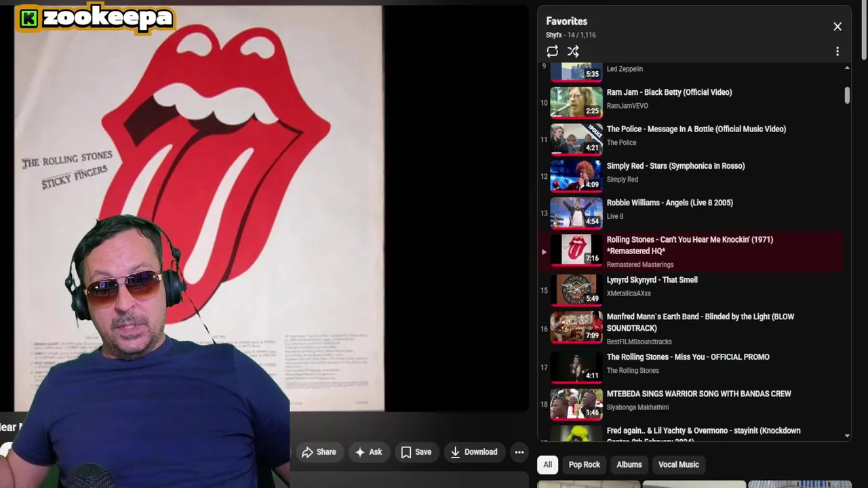Click channel name BestFILMSsoundtracks

click(x=639, y=342)
